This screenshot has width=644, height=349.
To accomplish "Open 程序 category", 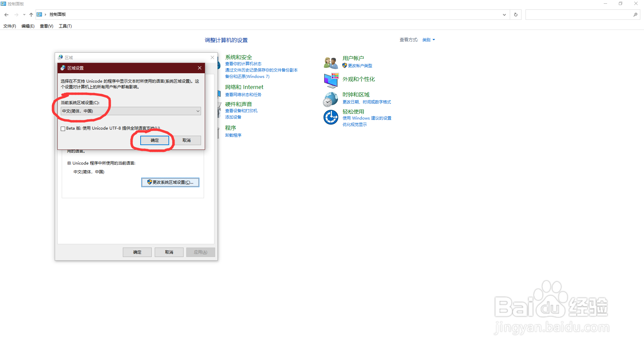I will pos(231,128).
